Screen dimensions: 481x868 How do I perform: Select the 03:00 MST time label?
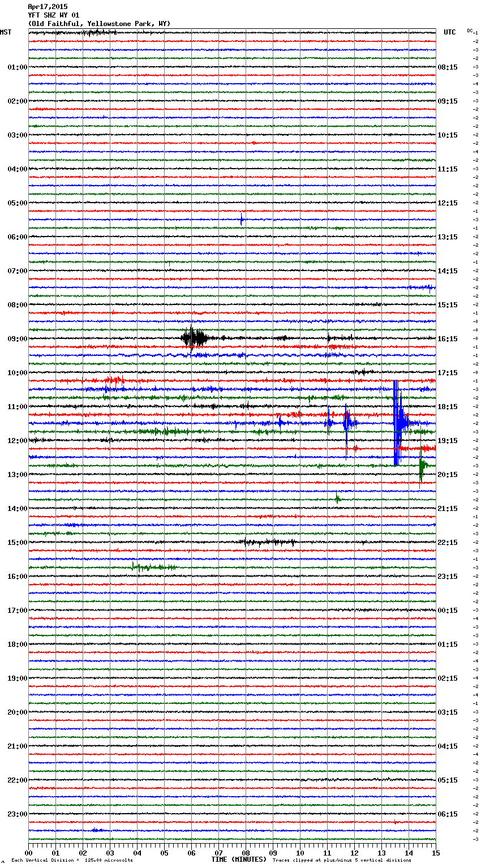pyautogui.click(x=17, y=135)
